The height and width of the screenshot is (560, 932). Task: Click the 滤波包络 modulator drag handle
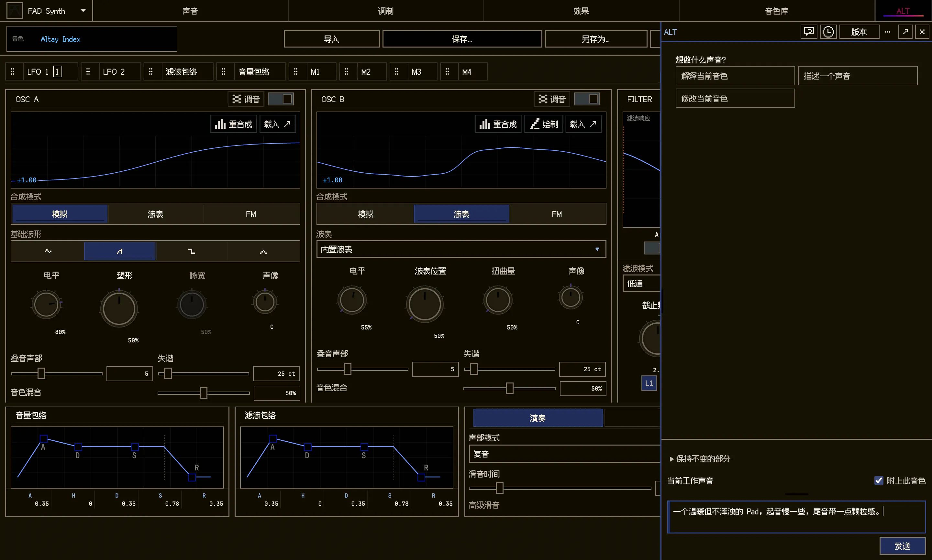click(x=151, y=72)
